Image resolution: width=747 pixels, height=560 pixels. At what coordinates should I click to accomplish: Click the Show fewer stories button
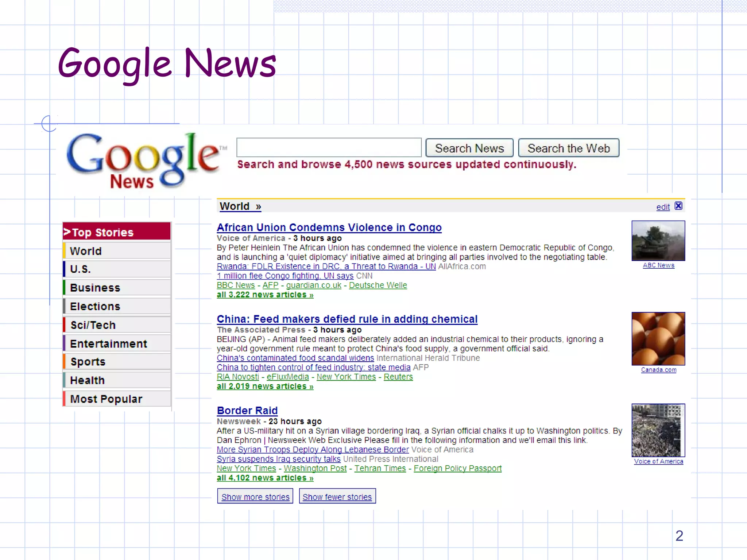[x=337, y=497]
